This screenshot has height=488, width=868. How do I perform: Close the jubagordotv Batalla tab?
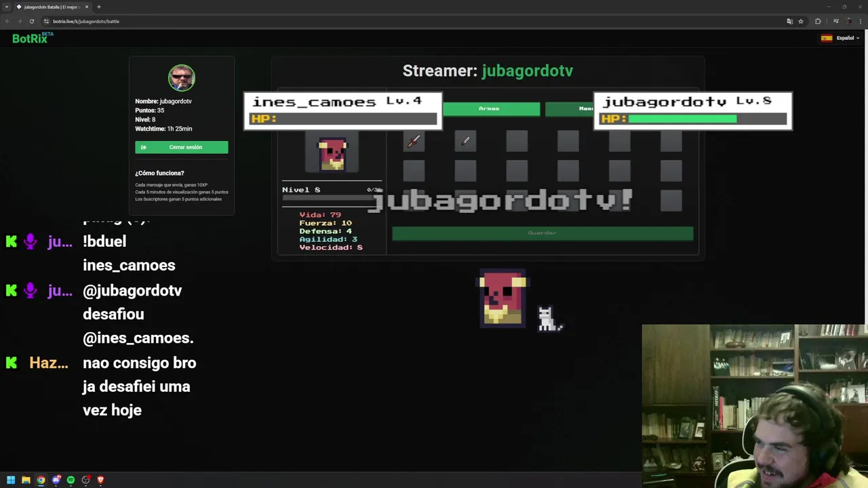[87, 7]
